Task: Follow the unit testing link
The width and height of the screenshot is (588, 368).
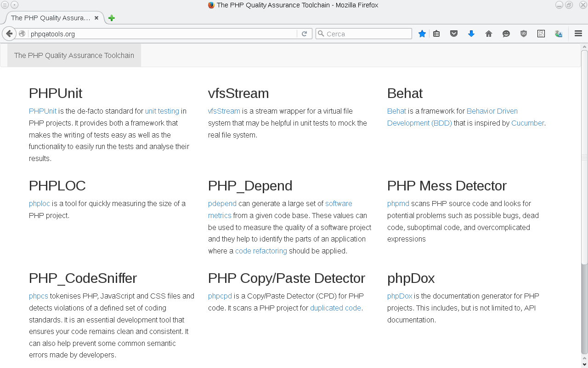Action: tap(162, 111)
